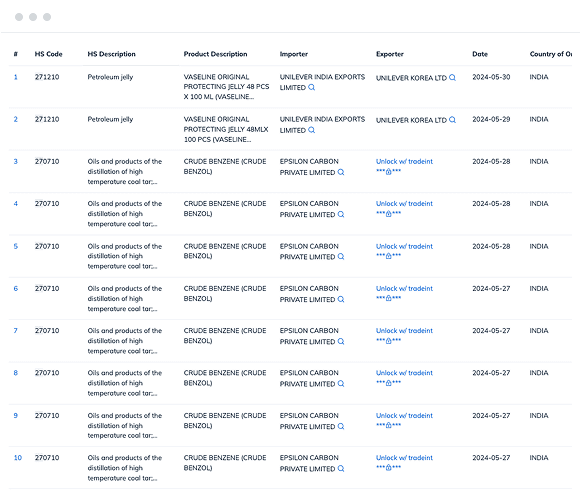580x500 pixels.
Task: Click HS code 271210 in row 2
Action: [47, 119]
